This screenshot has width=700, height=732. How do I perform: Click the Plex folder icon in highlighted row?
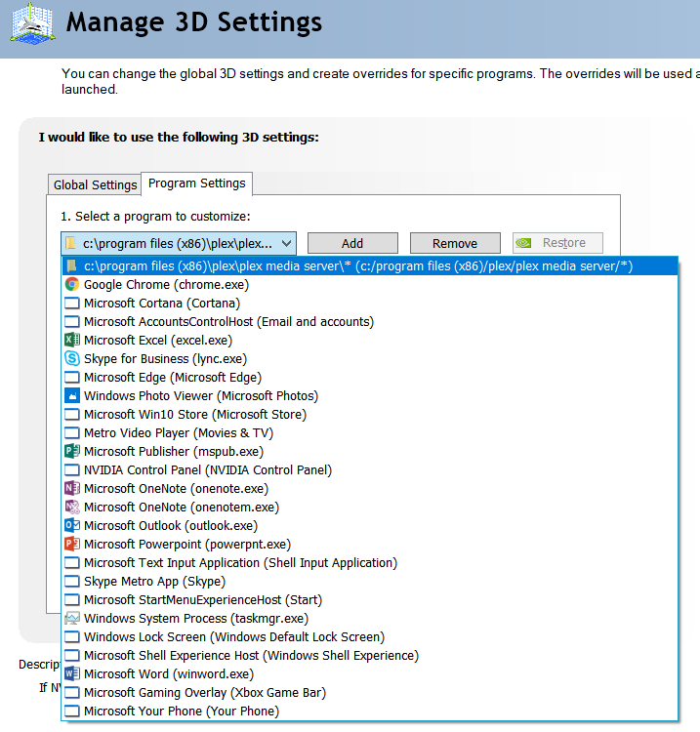coord(71,265)
